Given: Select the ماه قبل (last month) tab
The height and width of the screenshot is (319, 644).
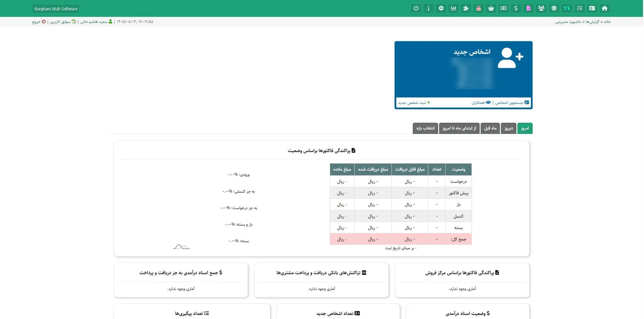Looking at the screenshot, I should [490, 128].
